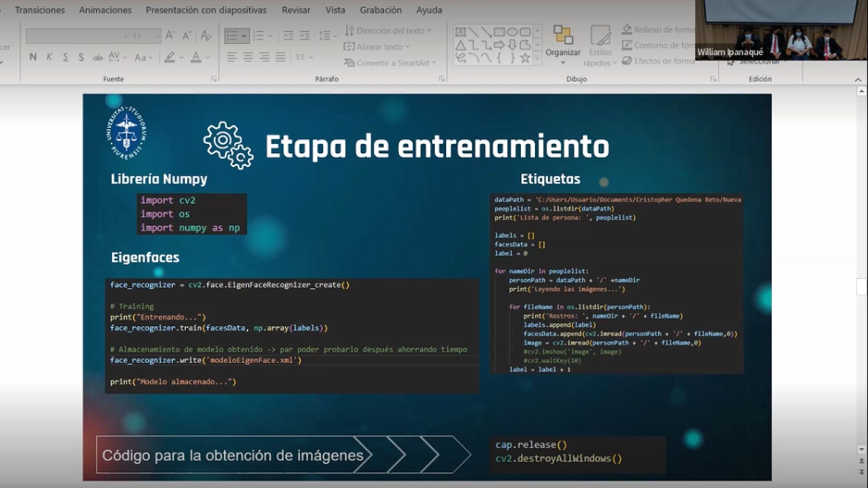Toggle strikethrough text formatting

tap(98, 57)
